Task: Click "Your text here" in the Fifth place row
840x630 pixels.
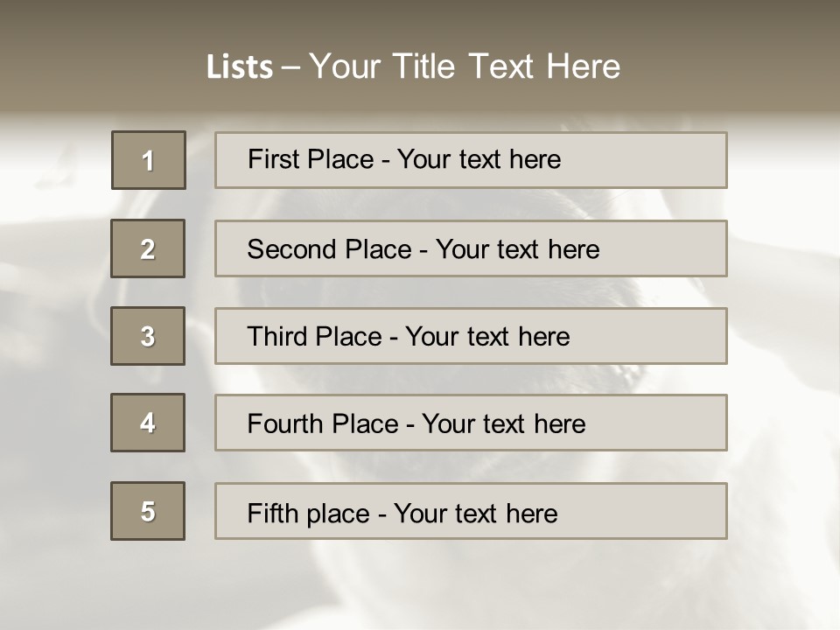Action: 475,513
